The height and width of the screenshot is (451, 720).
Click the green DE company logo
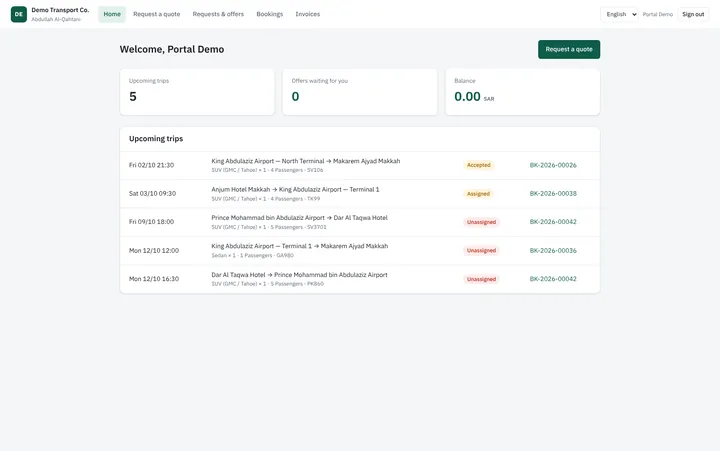point(19,14)
